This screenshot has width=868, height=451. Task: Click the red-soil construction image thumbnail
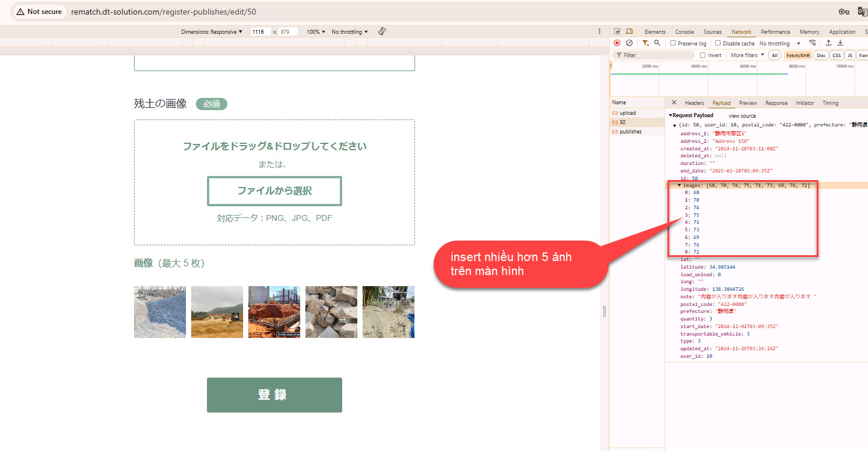click(x=274, y=312)
